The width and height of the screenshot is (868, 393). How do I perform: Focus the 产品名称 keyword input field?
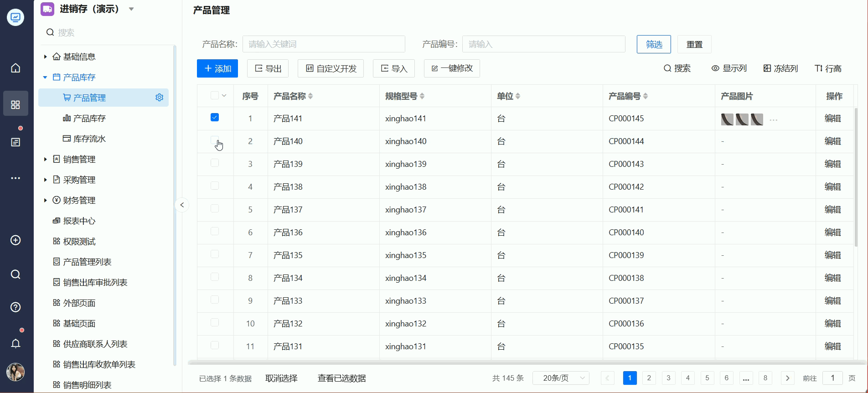click(324, 44)
